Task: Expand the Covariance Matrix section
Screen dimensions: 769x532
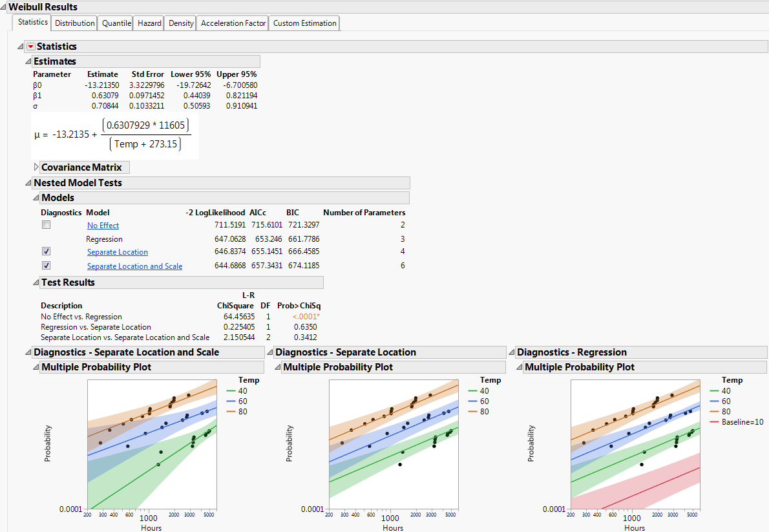Action: 36,167
